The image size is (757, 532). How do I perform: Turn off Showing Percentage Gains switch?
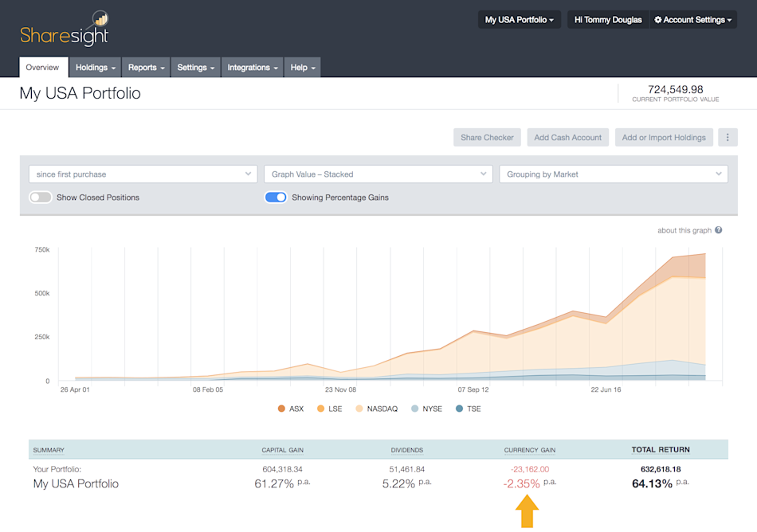tap(276, 198)
